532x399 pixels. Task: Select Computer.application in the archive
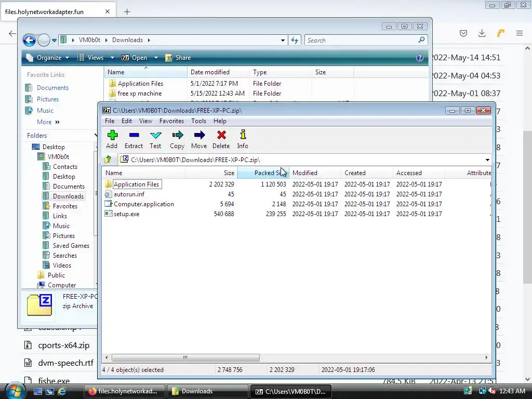pyautogui.click(x=143, y=204)
